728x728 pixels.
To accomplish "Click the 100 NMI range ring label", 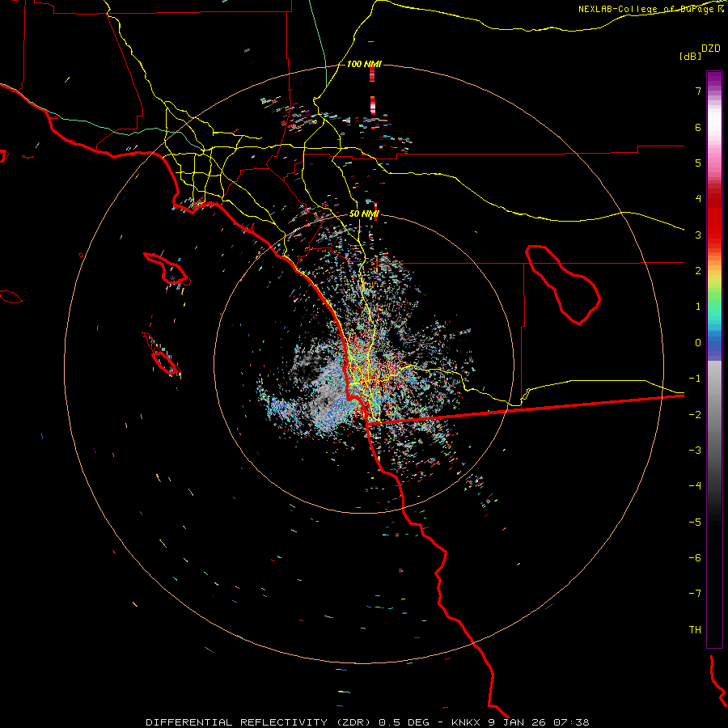I will click(x=363, y=64).
